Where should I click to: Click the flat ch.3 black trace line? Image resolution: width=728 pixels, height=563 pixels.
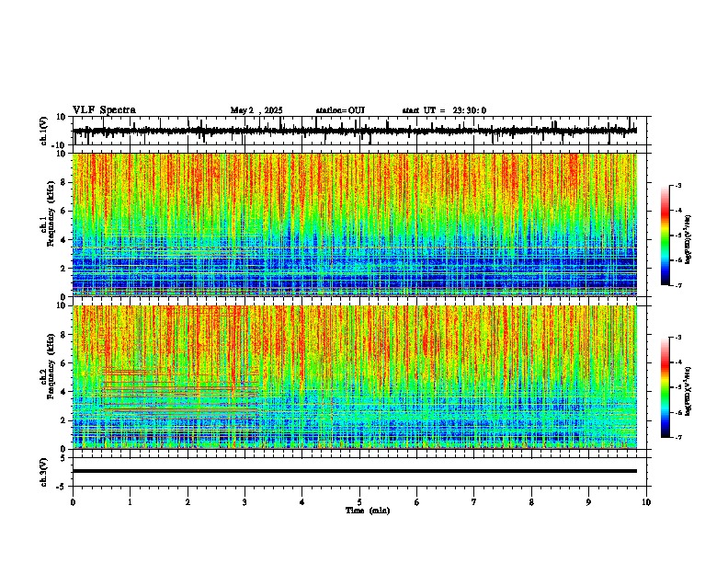coord(355,471)
